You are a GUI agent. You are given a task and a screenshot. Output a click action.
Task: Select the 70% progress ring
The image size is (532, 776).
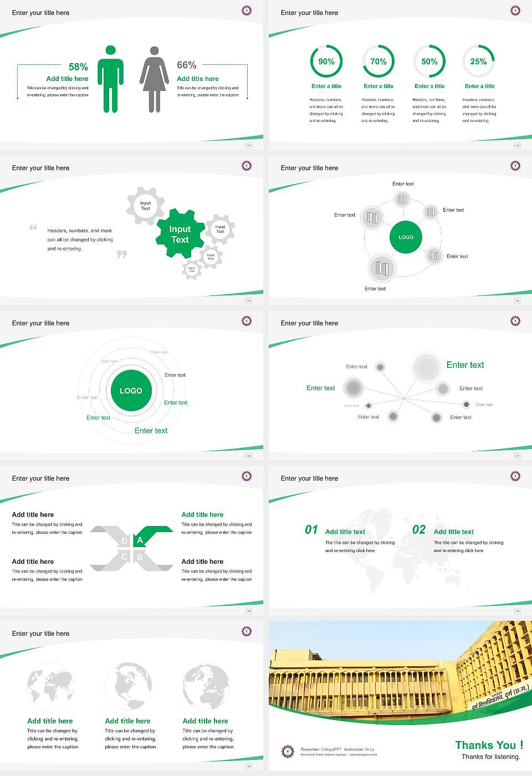378,62
